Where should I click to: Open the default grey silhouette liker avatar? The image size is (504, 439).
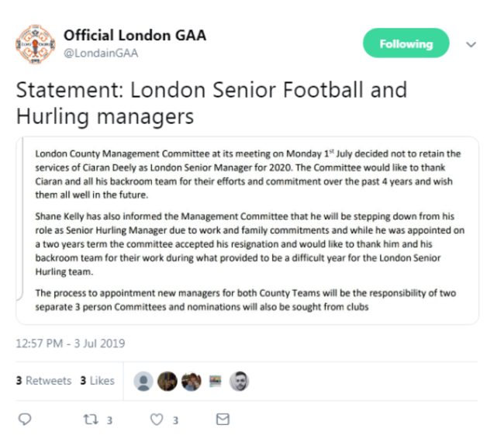(143, 381)
